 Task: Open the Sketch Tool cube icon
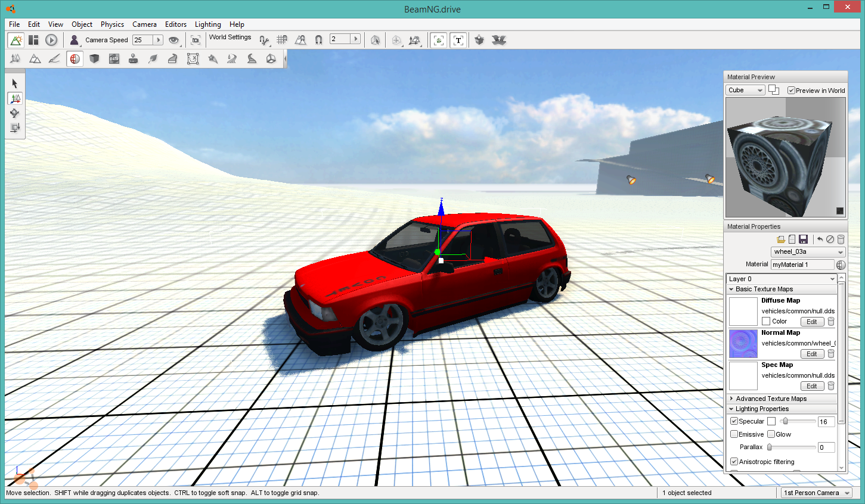(x=94, y=58)
